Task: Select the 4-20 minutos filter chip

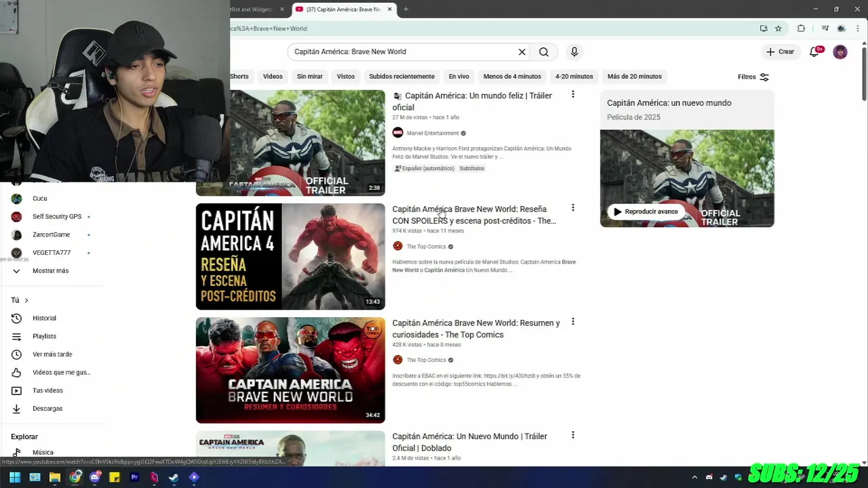Action: click(574, 76)
